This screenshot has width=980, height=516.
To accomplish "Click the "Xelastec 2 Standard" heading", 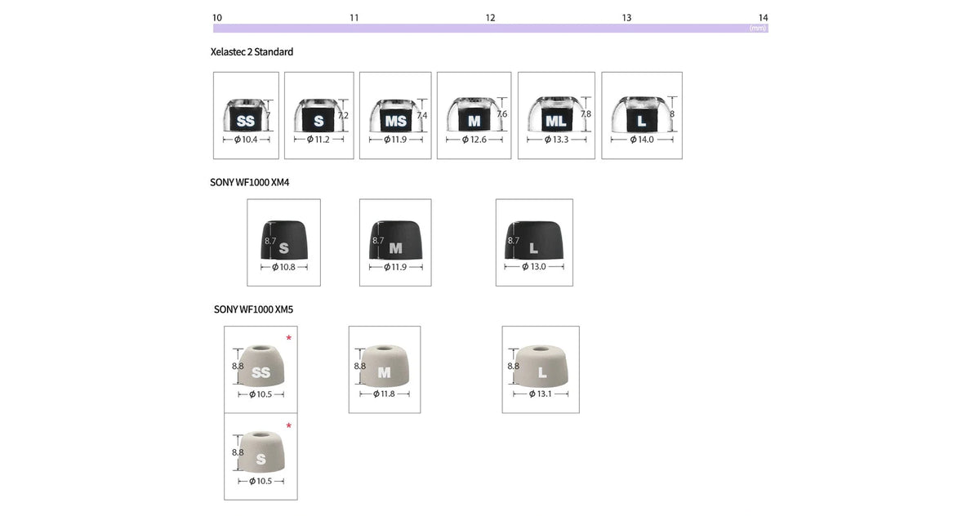I will pyautogui.click(x=252, y=52).
